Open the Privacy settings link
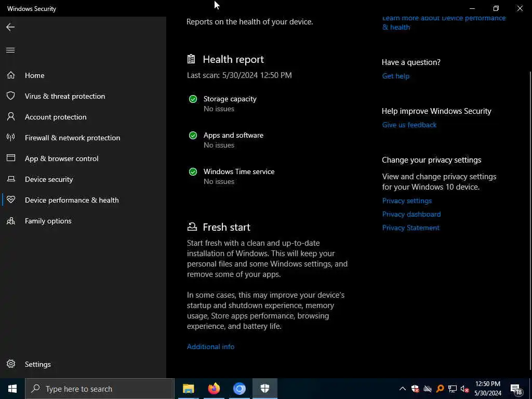532x399 pixels. (x=407, y=201)
